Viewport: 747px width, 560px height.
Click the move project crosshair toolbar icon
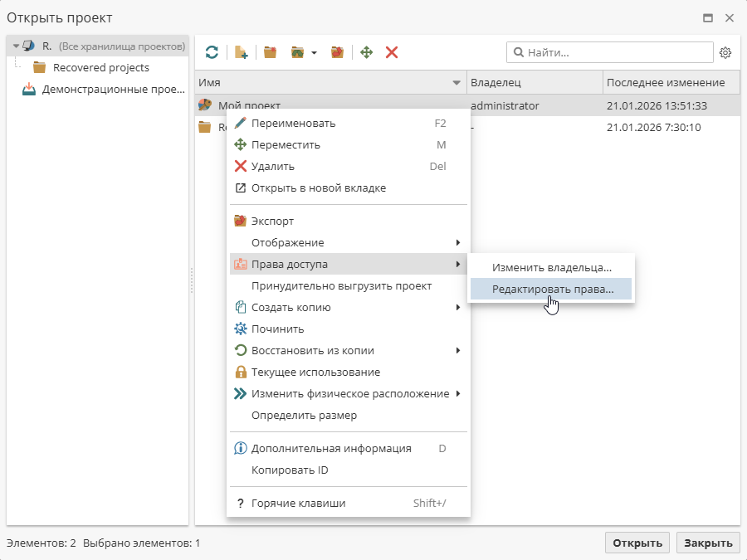(366, 52)
